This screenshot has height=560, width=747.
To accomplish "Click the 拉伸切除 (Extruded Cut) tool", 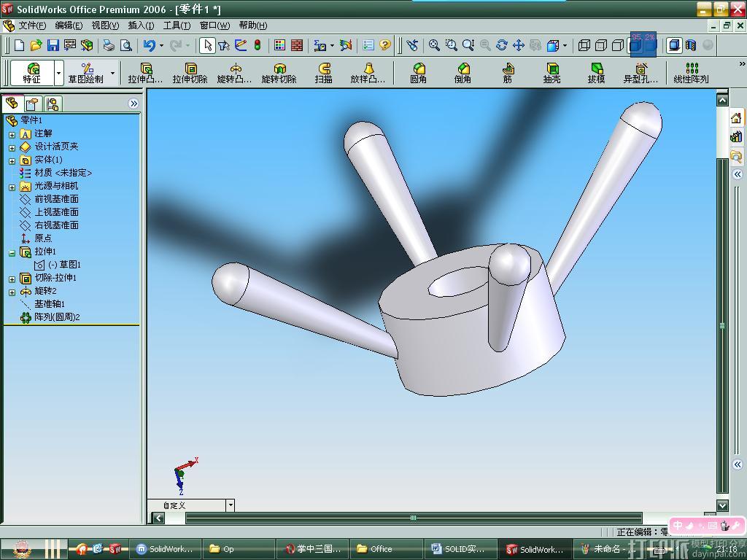I will pyautogui.click(x=190, y=72).
